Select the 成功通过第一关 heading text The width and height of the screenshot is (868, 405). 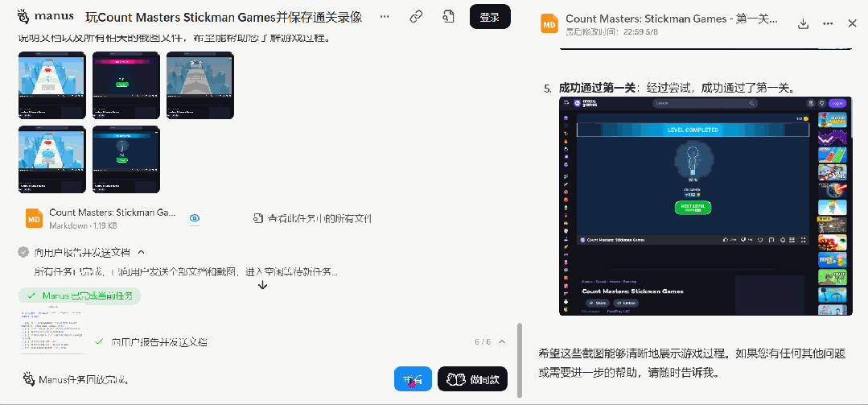click(x=597, y=88)
